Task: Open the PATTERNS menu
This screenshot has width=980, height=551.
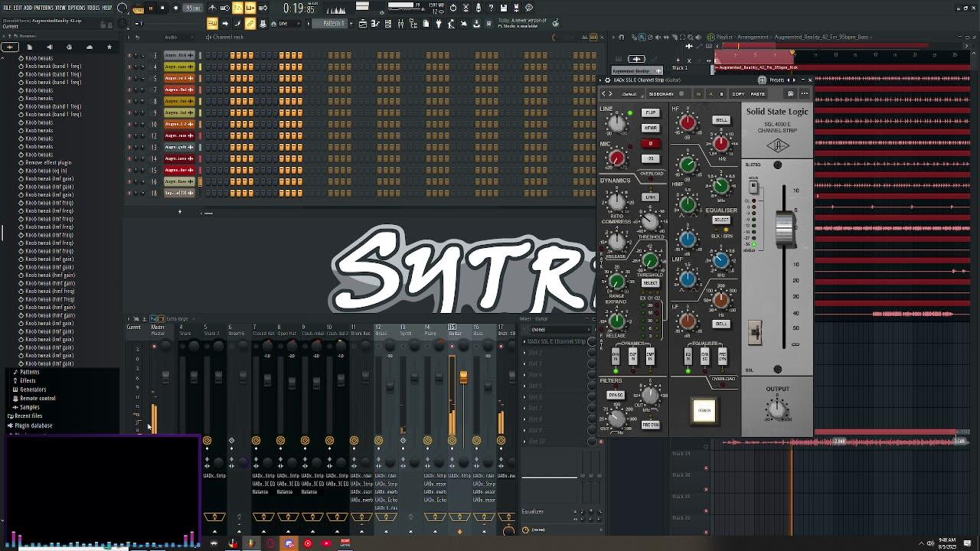Action: 44,8
